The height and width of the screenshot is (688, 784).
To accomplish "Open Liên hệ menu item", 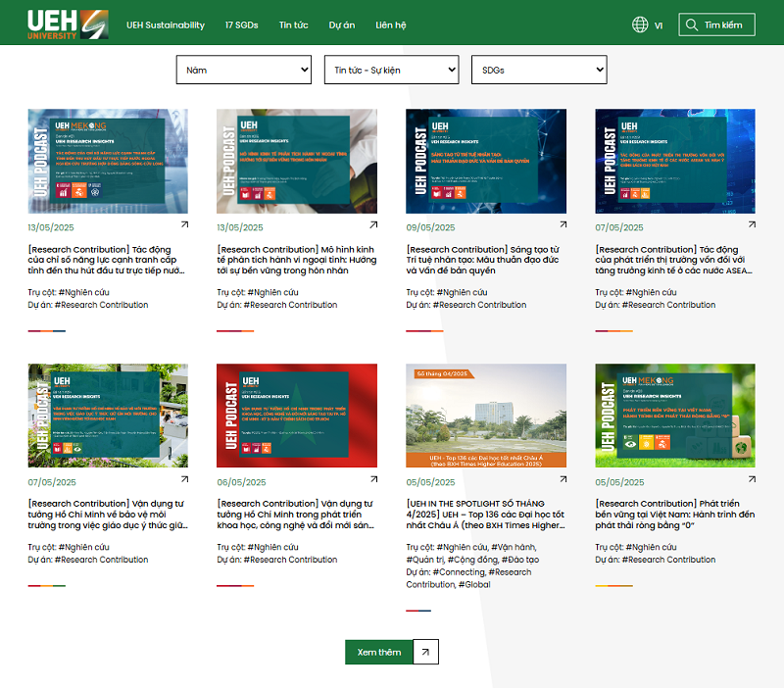I will (x=391, y=25).
